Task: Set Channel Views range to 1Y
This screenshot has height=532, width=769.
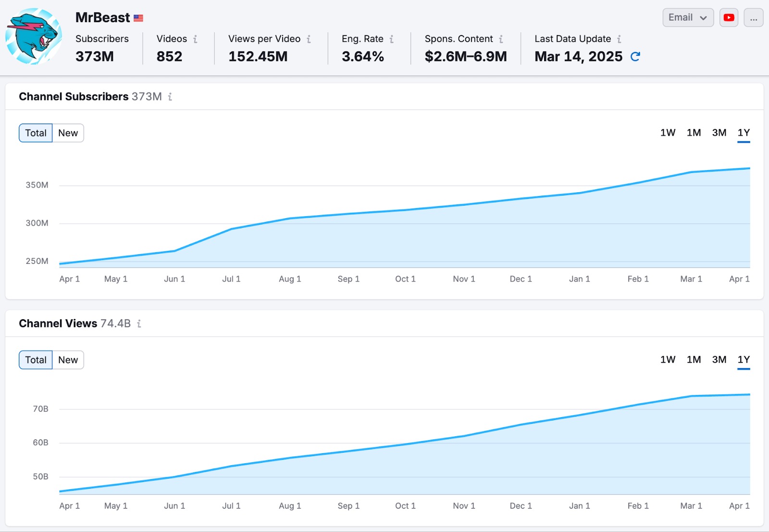Action: [744, 359]
